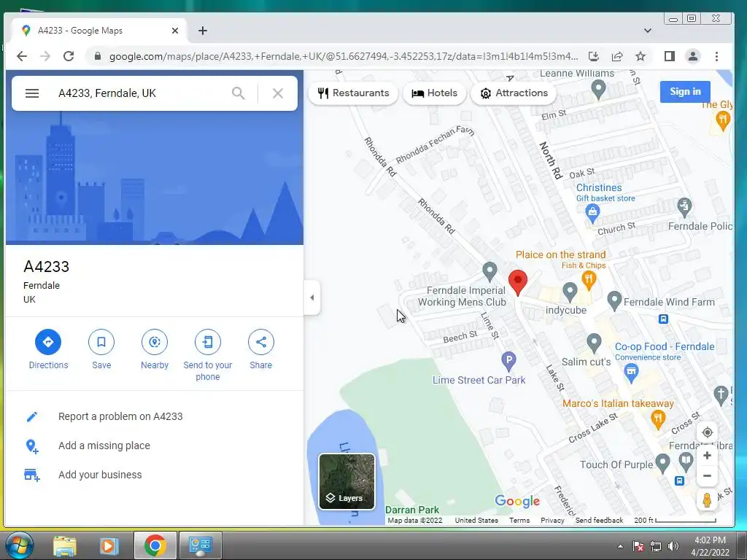Click the bus stop icon near Wind Farm
Screen dimensions: 747x560
(663, 319)
